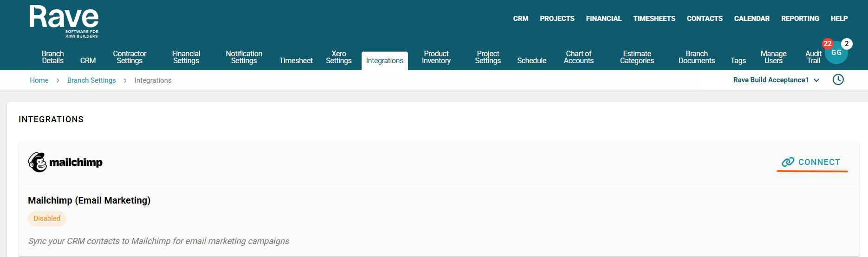The height and width of the screenshot is (257, 868).
Task: Switch to the CRM settings tab
Action: tap(88, 61)
